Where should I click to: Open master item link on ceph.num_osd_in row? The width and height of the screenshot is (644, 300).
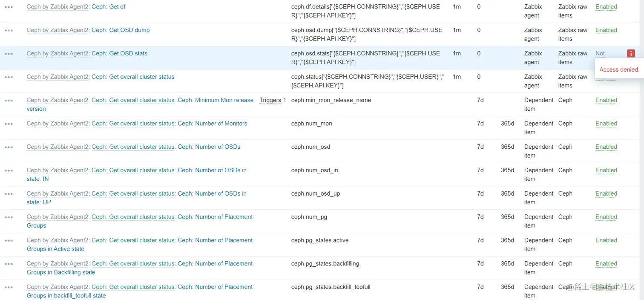coord(133,170)
